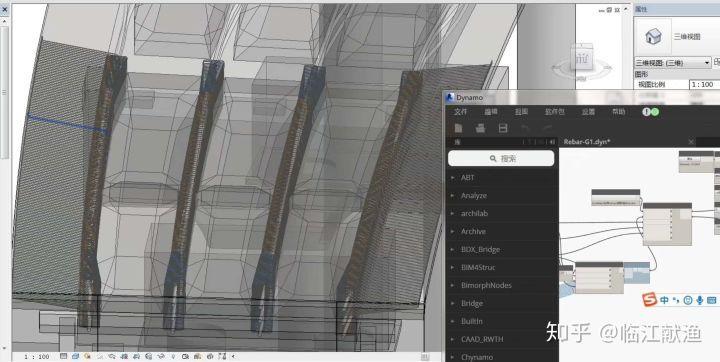The height and width of the screenshot is (362, 720).
Task: Click Open file icon in Dynamo toolbar
Action: point(480,128)
